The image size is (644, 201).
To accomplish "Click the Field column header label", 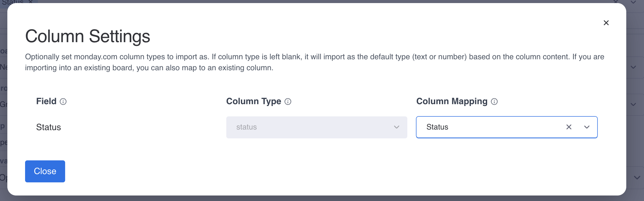I will [46, 101].
